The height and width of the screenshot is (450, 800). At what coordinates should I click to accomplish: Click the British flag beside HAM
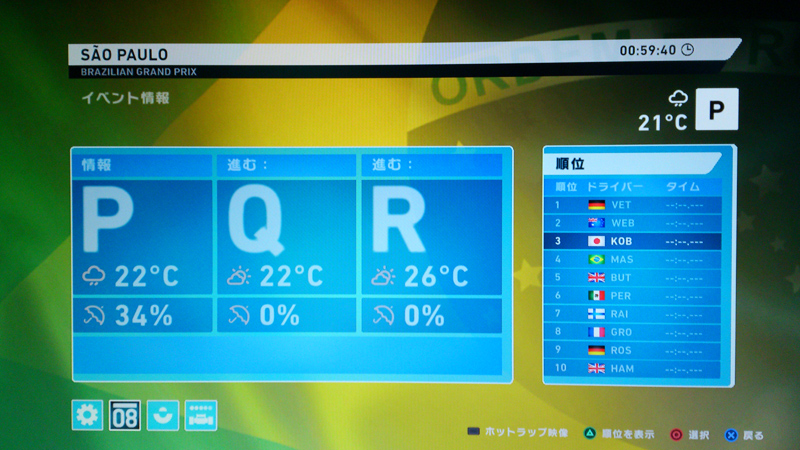pos(596,368)
